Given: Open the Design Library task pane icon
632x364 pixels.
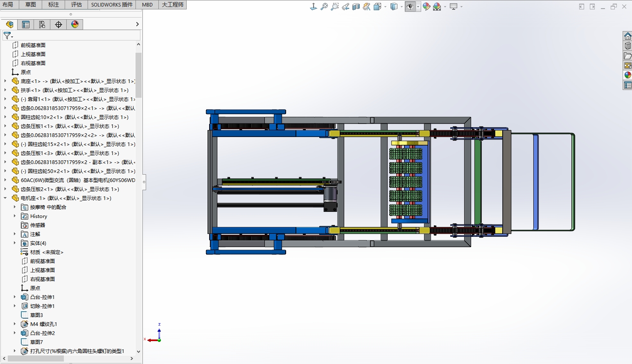Looking at the screenshot, I should [x=627, y=46].
